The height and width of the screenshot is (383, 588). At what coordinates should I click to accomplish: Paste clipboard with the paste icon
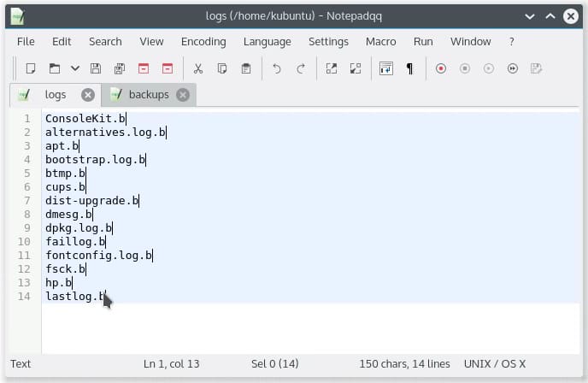coord(246,68)
